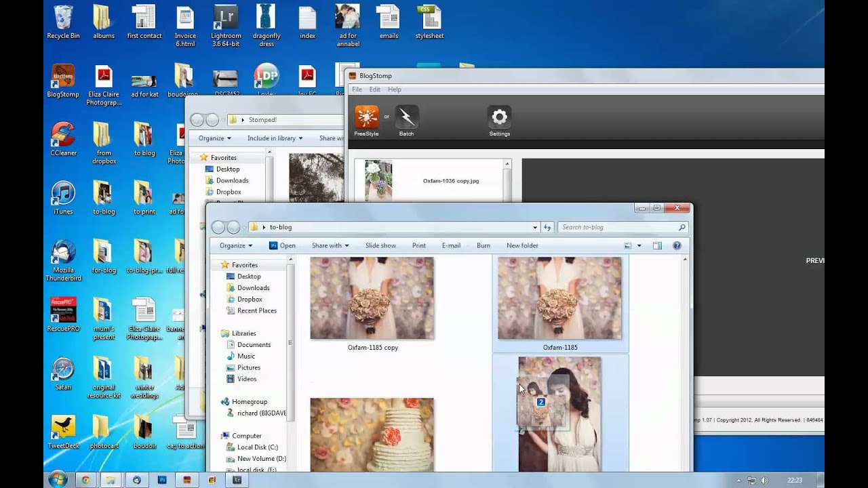Expand the address bar history dropdown arrow
The image size is (868, 488).
pos(535,227)
